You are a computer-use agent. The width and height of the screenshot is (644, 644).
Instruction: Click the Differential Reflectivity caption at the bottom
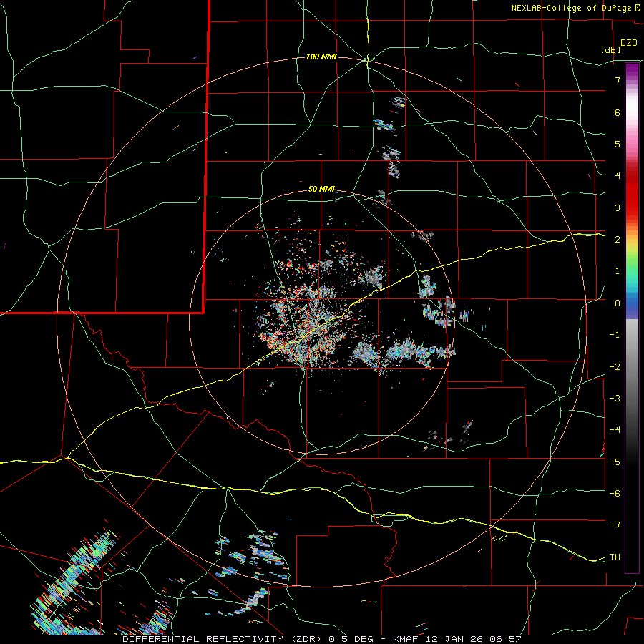tap(321, 639)
